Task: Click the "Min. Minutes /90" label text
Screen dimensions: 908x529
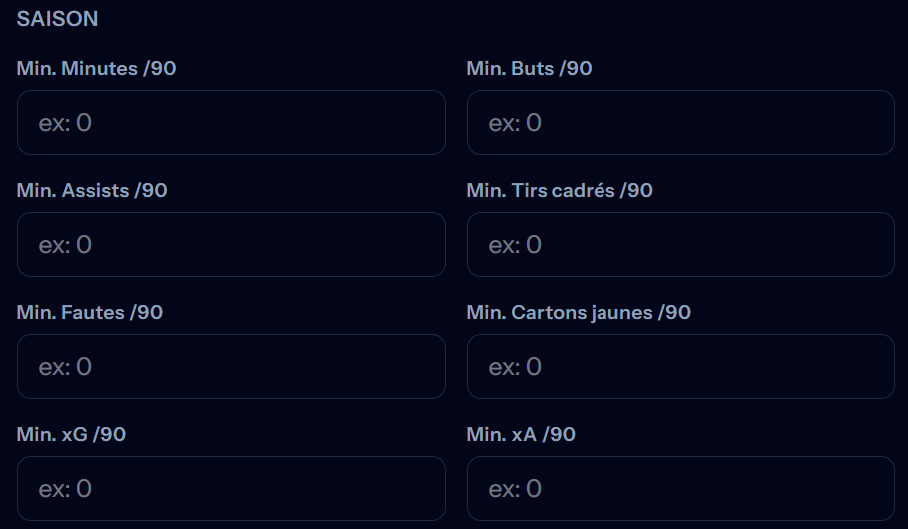Action: click(x=96, y=69)
